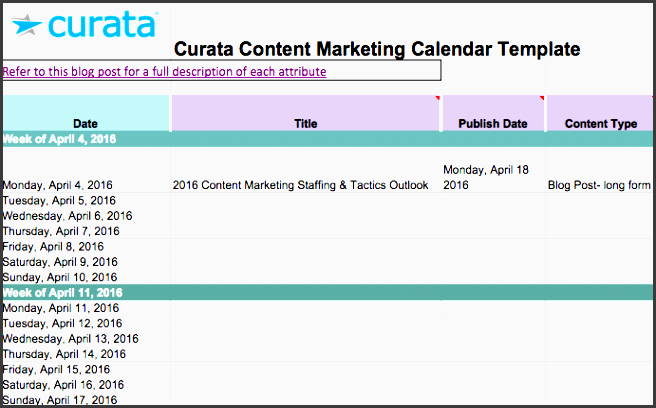Select the Tuesday, April 5, 2016 cell
The height and width of the screenshot is (408, 656).
click(59, 200)
